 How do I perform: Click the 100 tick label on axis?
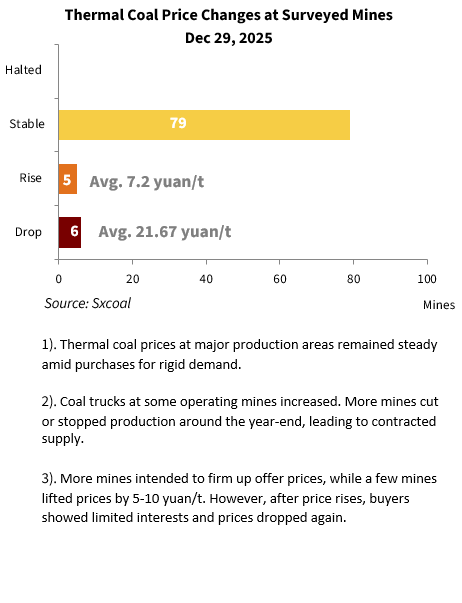click(427, 279)
